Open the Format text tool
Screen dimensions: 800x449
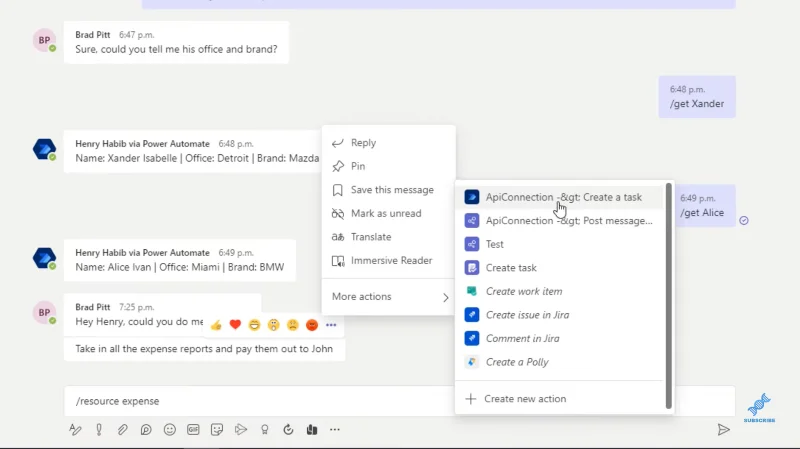point(75,430)
